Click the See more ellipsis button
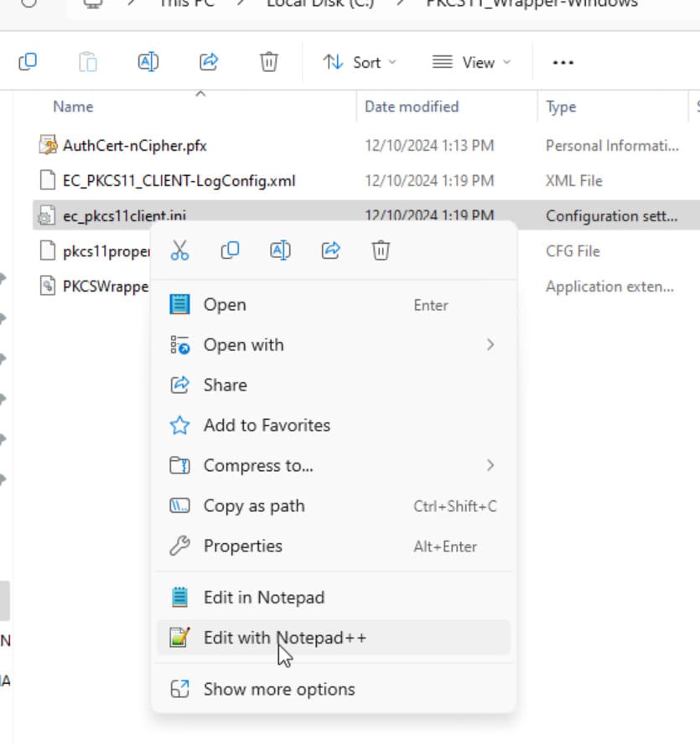This screenshot has width=700, height=745. coord(563,62)
